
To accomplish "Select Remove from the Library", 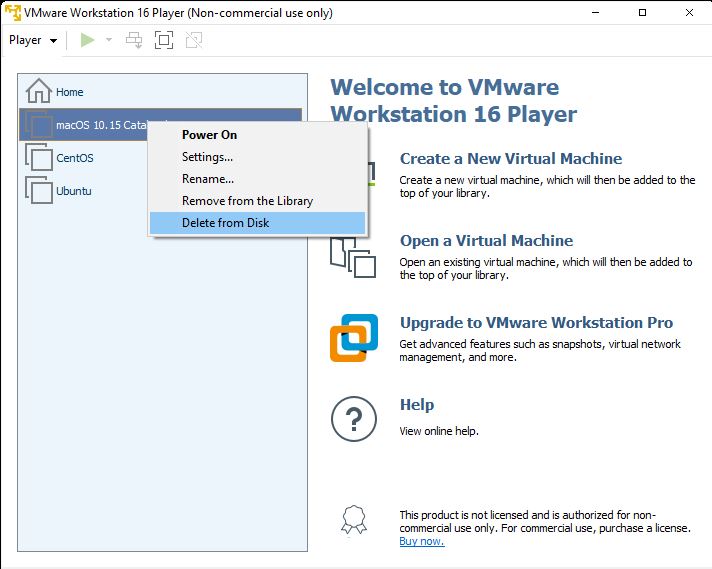I will coord(247,201).
